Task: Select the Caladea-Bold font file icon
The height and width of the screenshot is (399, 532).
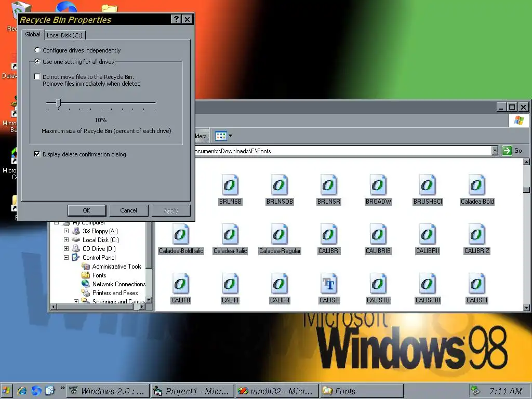Action: 477,185
